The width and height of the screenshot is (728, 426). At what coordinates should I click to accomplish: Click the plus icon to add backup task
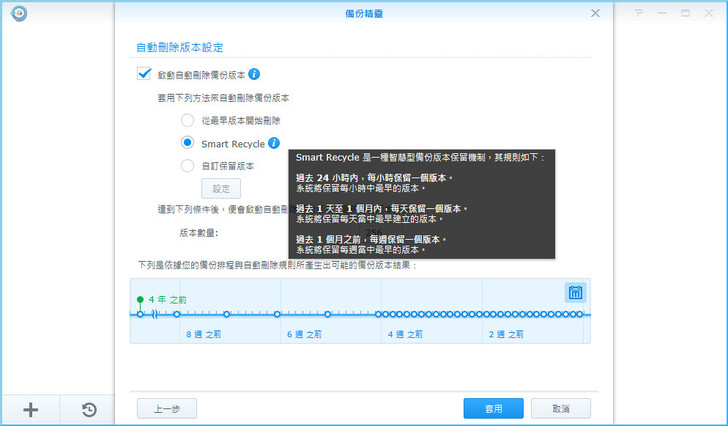(30, 409)
